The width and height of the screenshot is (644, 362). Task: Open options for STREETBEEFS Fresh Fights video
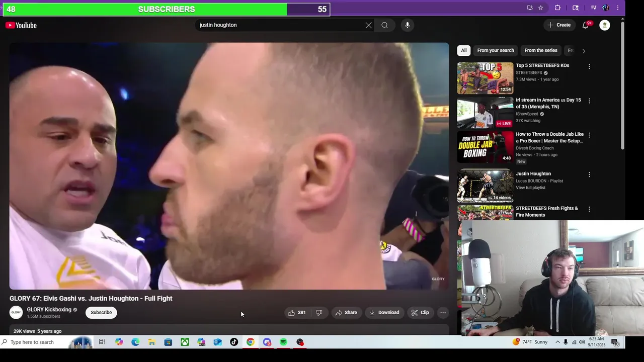(589, 209)
